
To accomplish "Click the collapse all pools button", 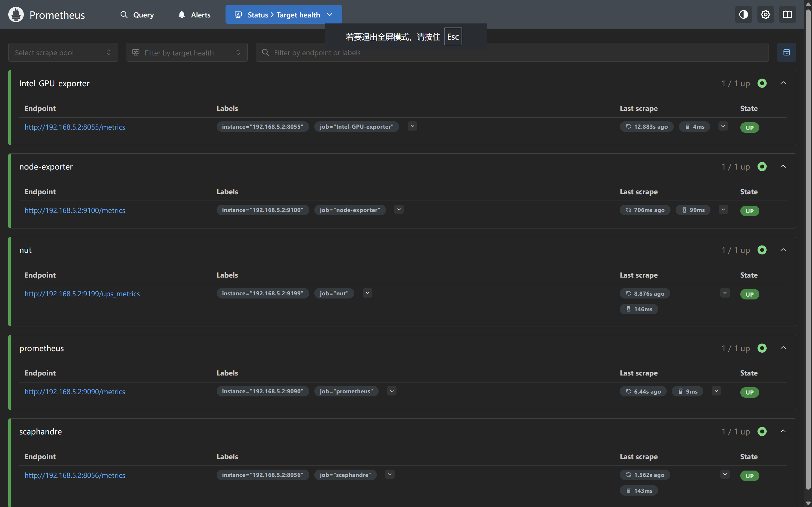I will [x=786, y=52].
